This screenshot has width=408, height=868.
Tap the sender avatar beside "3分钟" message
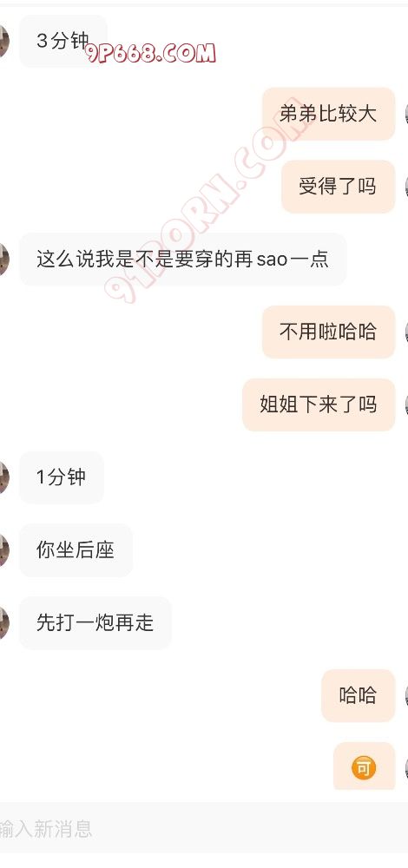tap(3, 41)
